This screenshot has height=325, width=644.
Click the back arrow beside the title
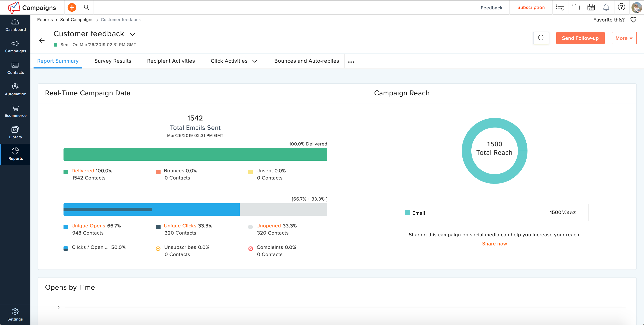42,41
